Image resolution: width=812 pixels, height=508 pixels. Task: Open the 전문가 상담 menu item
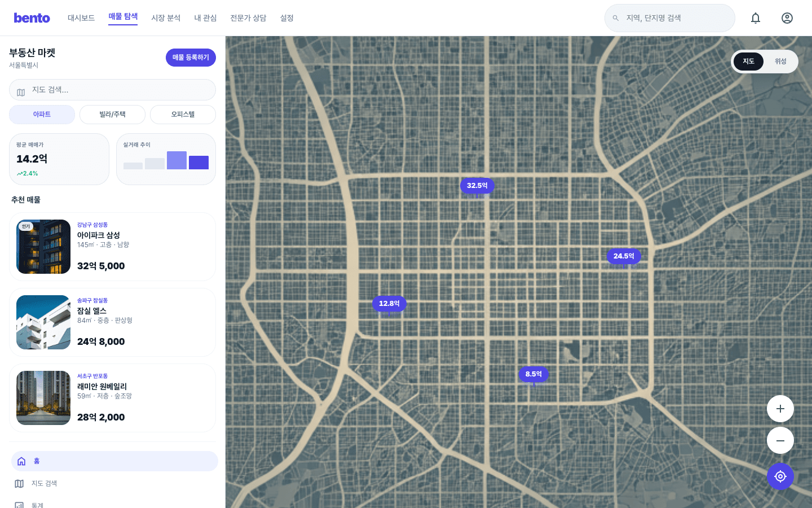point(248,18)
